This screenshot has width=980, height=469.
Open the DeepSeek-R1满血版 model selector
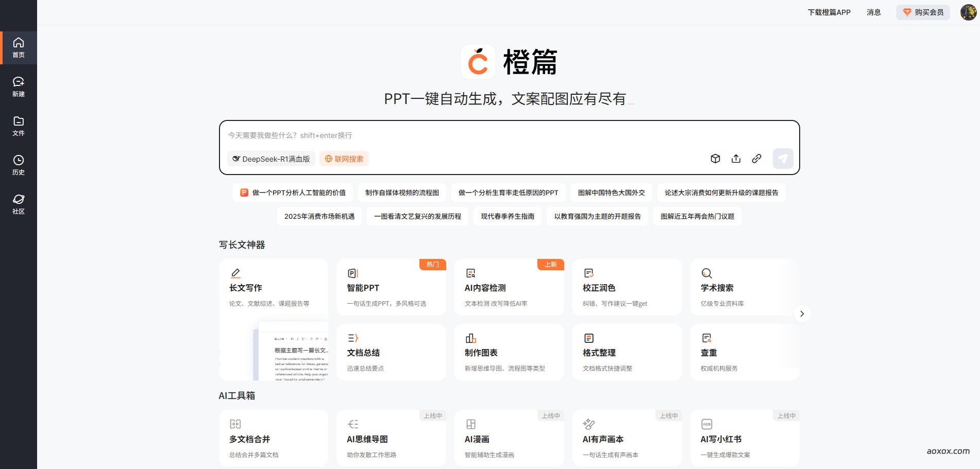(271, 159)
